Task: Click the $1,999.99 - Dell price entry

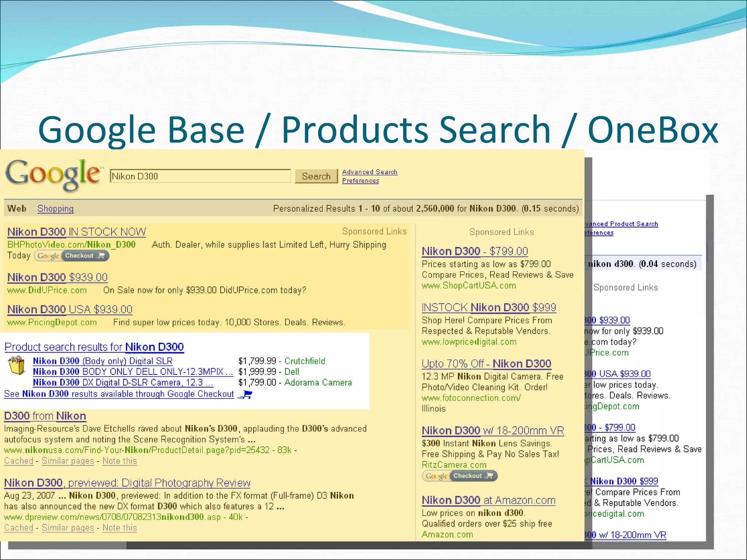Action: pyautogui.click(x=269, y=372)
